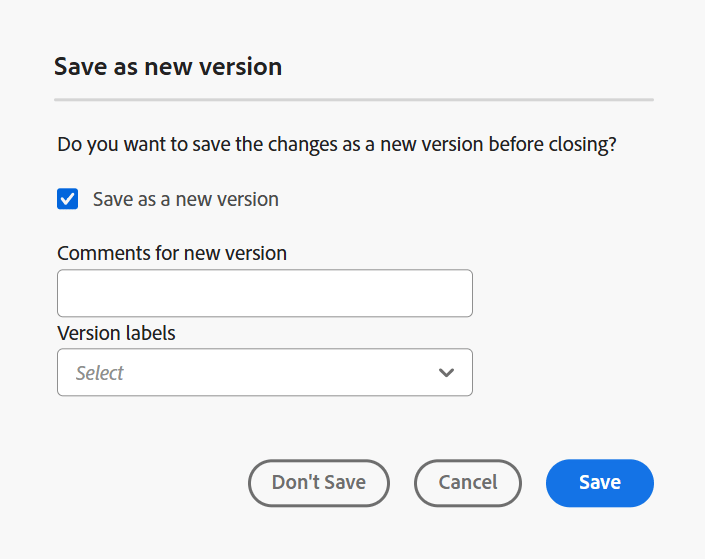705x559 pixels.
Task: Click the blue checkmark icon
Action: click(x=68, y=199)
